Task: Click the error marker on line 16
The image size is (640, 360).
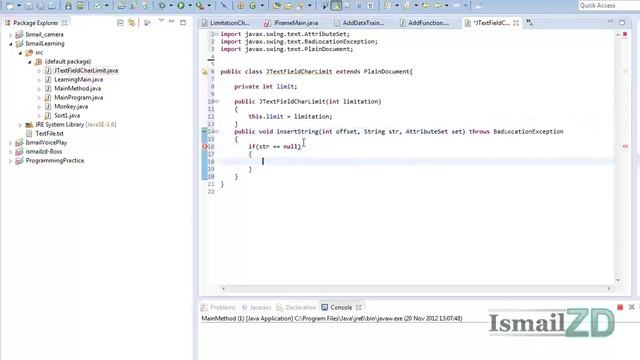Action: (204, 147)
